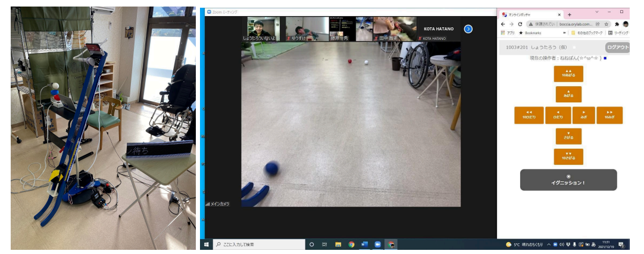The height and width of the screenshot is (254, 644).
Task: Click the あげる raise button
Action: pos(568,94)
